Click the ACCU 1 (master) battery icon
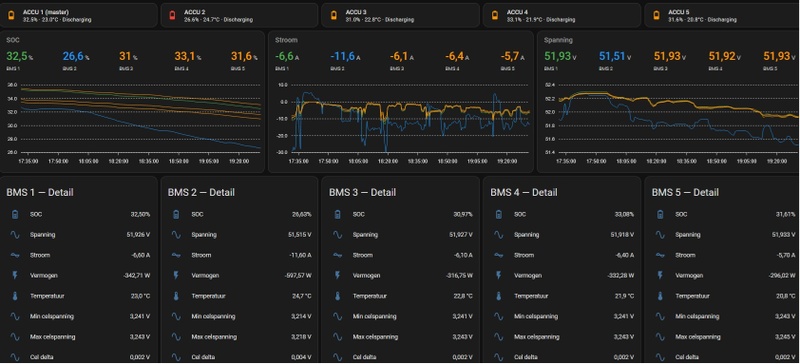800x364 pixels. click(11, 15)
